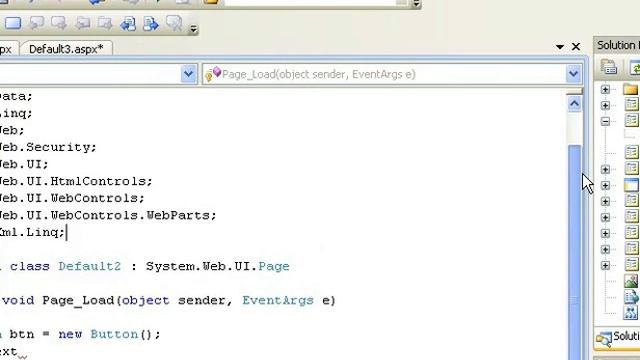Screen dimensions: 640x360
Task: Collapse the expanded minus node in Solution Explorer
Action: pos(605,121)
